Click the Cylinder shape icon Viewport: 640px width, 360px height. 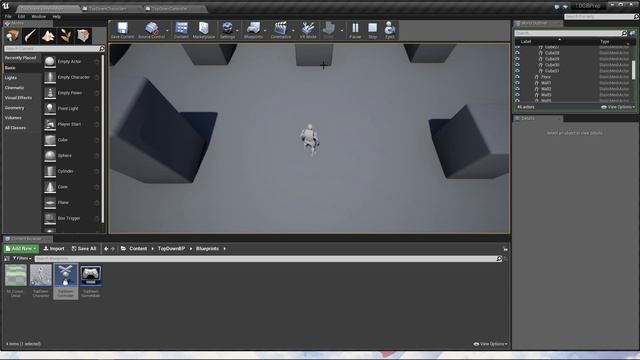pos(50,171)
